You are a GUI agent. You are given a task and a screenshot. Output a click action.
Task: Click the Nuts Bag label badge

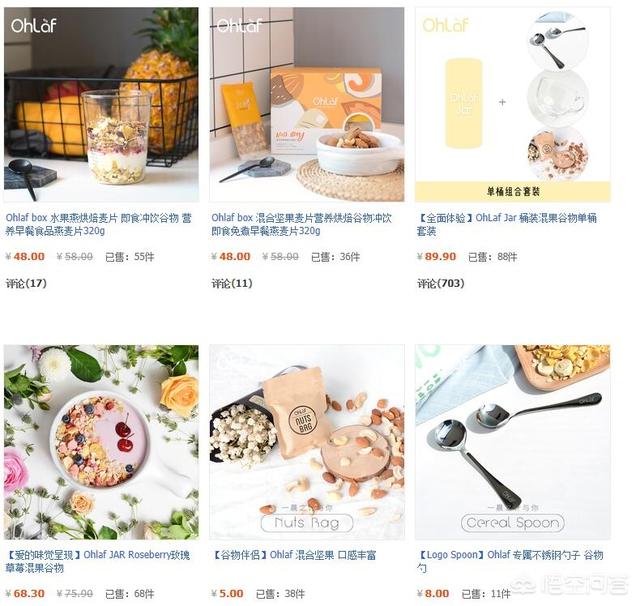tap(307, 523)
